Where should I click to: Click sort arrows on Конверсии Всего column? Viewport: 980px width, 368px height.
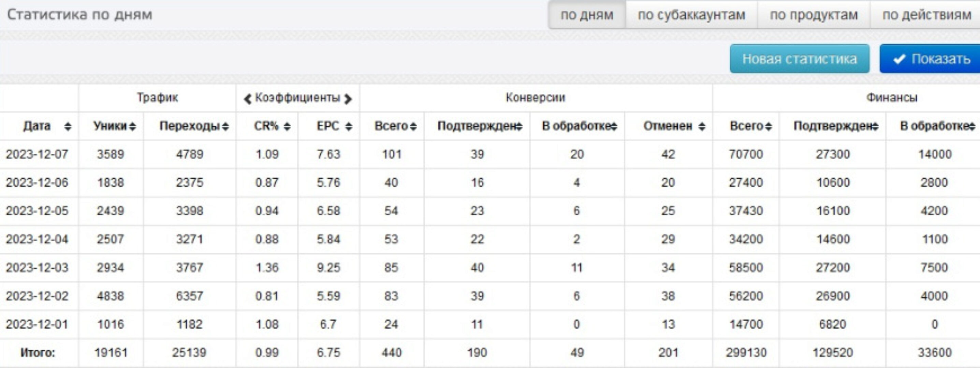(x=413, y=126)
